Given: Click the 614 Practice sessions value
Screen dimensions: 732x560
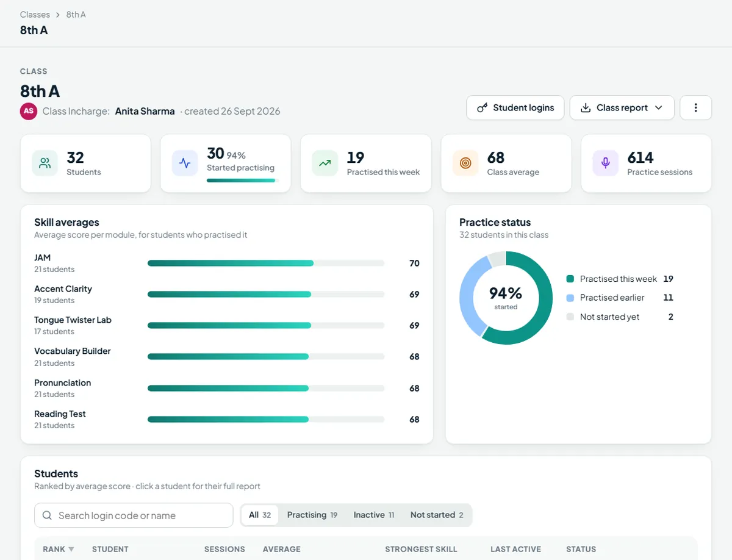Looking at the screenshot, I should (640, 158).
